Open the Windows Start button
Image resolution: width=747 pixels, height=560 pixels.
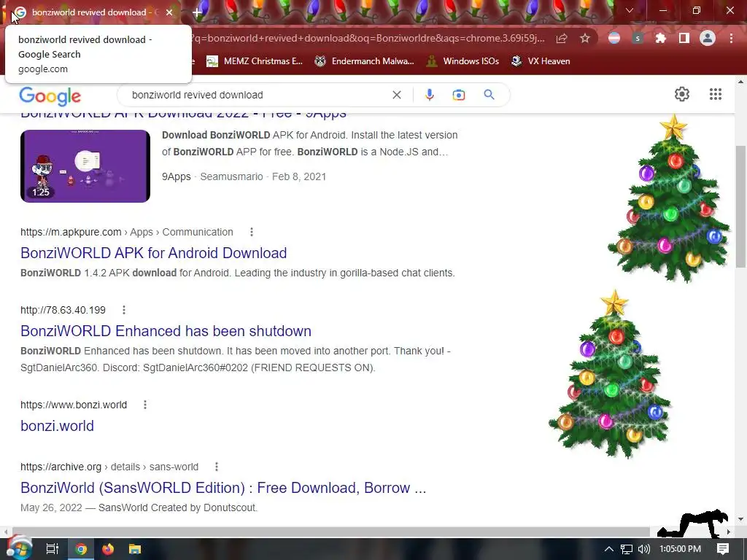tap(18, 548)
